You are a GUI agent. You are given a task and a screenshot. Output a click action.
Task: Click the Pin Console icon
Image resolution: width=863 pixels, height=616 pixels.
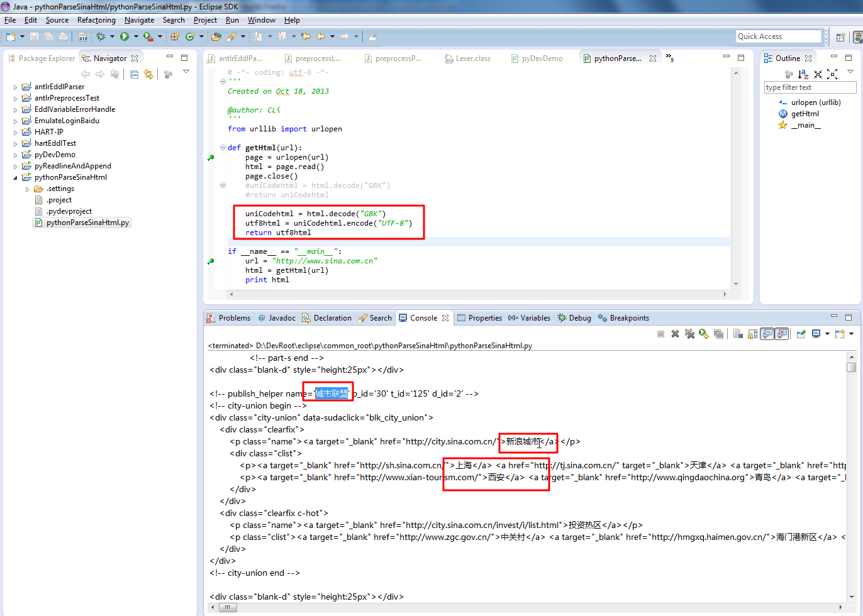coord(801,334)
